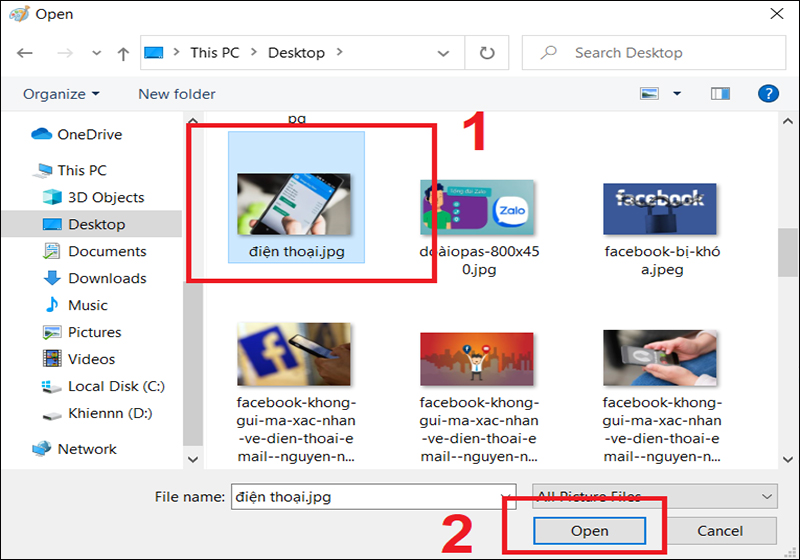Screen dimensions: 800x560
Task: Open 3D Objects folder in sidebar
Action: point(105,197)
